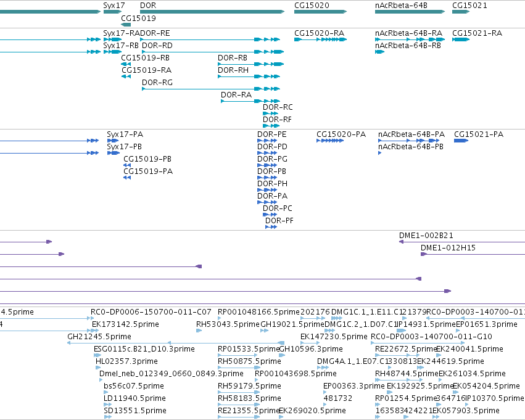The image size is (525, 420).
Task: Select the Syx17-RB transcript label
Action: pyautogui.click(x=121, y=46)
